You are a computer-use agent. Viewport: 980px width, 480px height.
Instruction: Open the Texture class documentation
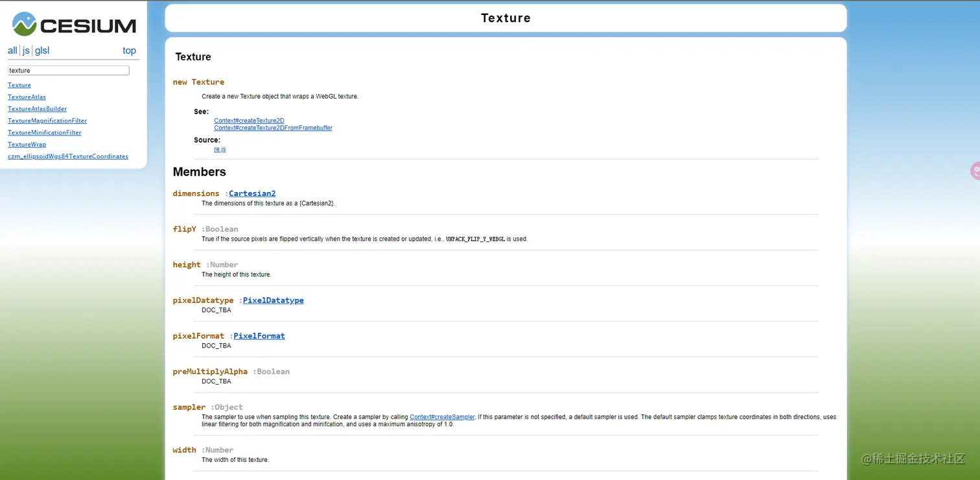tap(19, 85)
